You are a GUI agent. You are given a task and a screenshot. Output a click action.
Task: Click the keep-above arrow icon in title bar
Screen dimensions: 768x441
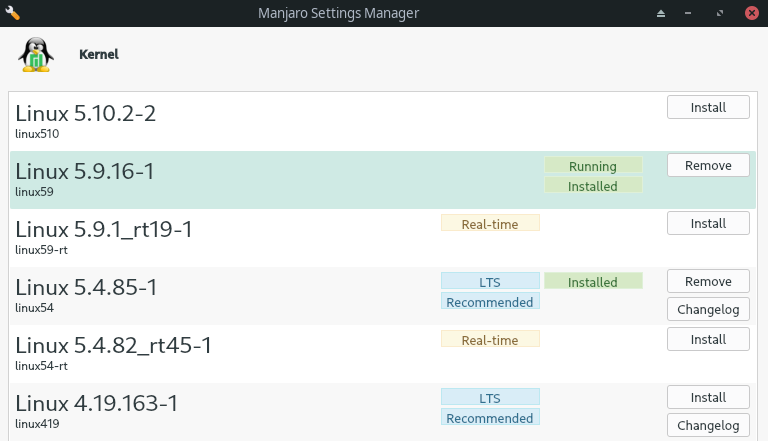point(661,13)
